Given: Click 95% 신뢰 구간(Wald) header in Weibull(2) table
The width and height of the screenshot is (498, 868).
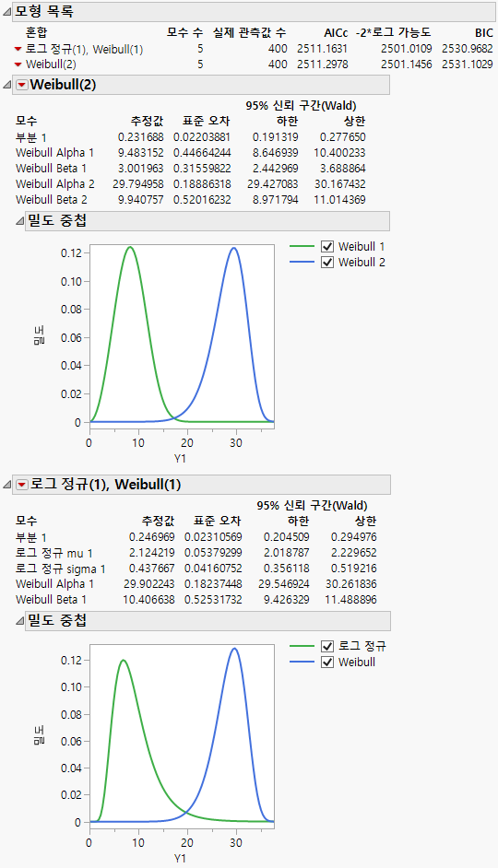Looking at the screenshot, I should pos(302,105).
